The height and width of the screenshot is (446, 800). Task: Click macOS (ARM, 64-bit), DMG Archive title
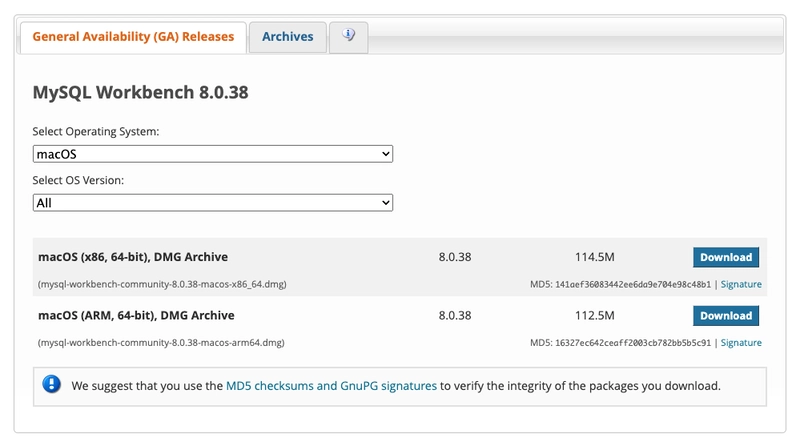click(136, 315)
